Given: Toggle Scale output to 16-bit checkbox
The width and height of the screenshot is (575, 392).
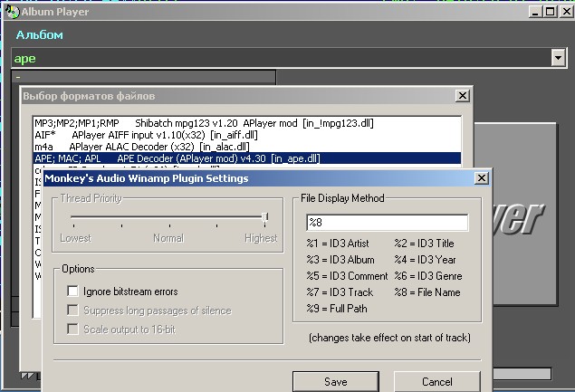Looking at the screenshot, I should click(x=72, y=329).
